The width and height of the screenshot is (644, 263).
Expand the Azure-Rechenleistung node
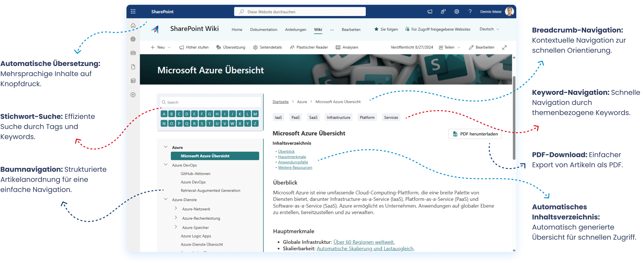click(176, 218)
